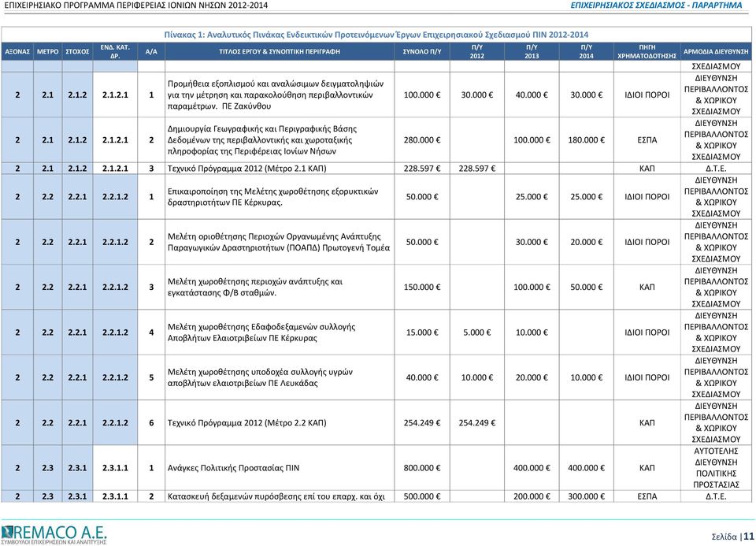The height and width of the screenshot is (546, 756).
Task: Click the 180.000 € cell in Π/Υ 2014
Action: (x=586, y=140)
